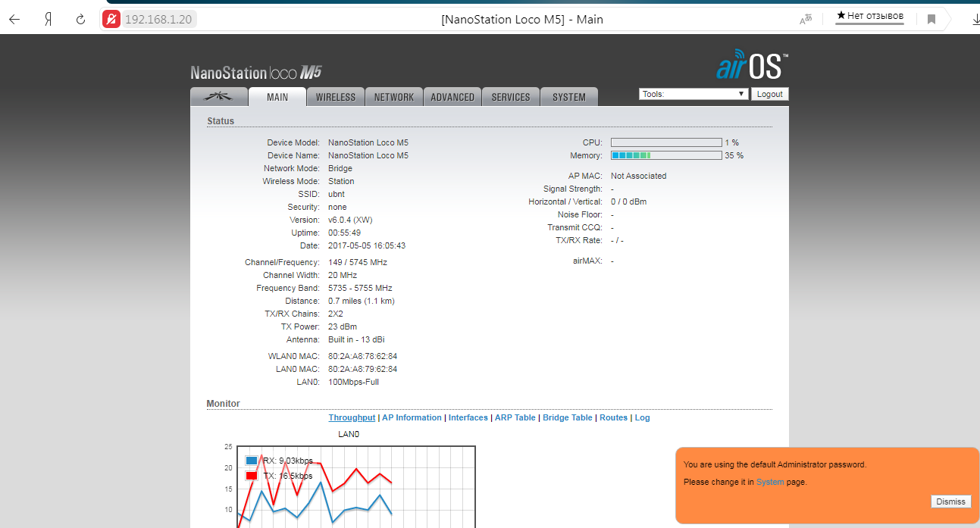980x528 pixels.
Task: Click the frequency band "5735 - 5755 MHz"
Action: (x=360, y=288)
